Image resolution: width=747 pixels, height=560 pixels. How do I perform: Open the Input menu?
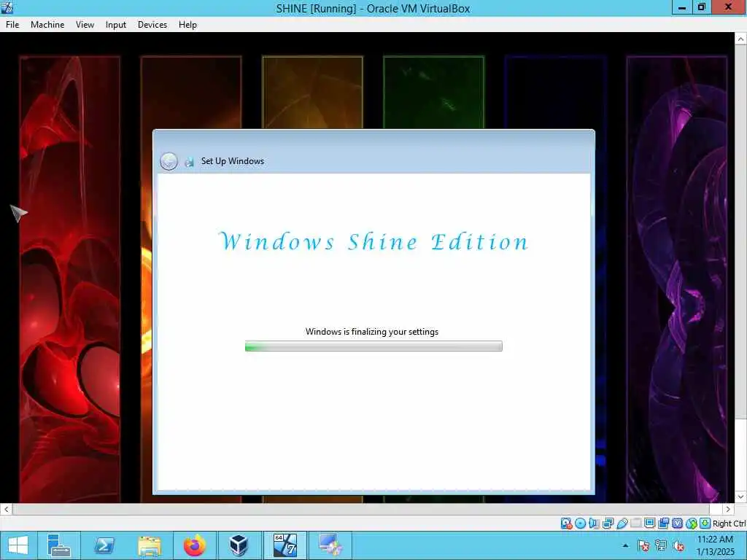[x=116, y=25]
